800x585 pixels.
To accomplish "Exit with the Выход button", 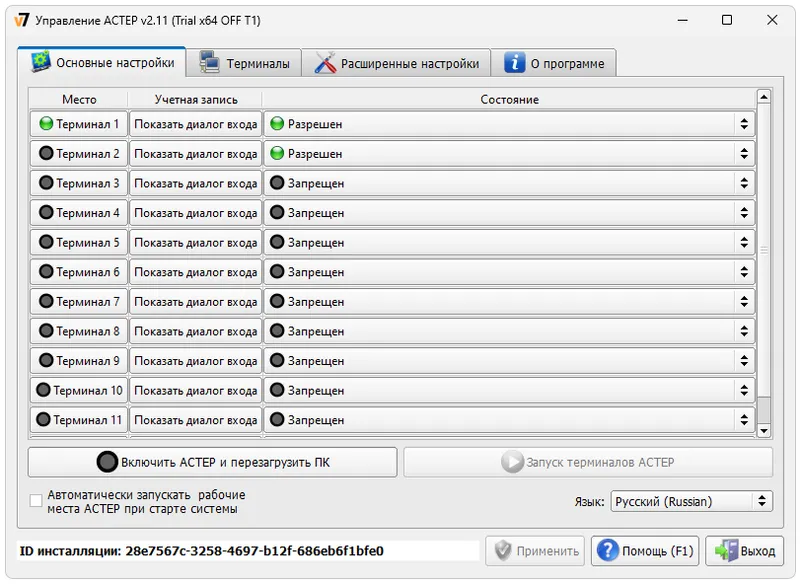I will tap(744, 550).
